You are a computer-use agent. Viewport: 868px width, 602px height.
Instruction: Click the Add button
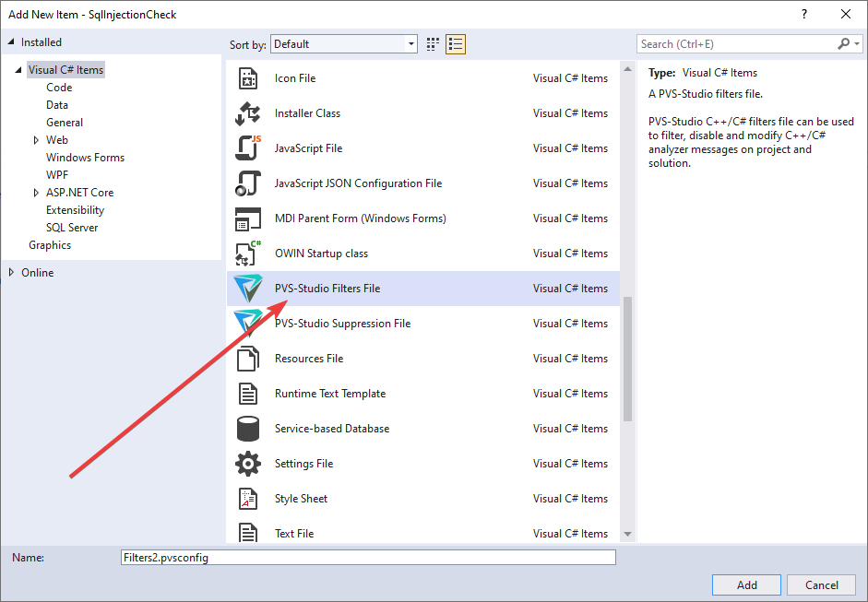point(746,584)
